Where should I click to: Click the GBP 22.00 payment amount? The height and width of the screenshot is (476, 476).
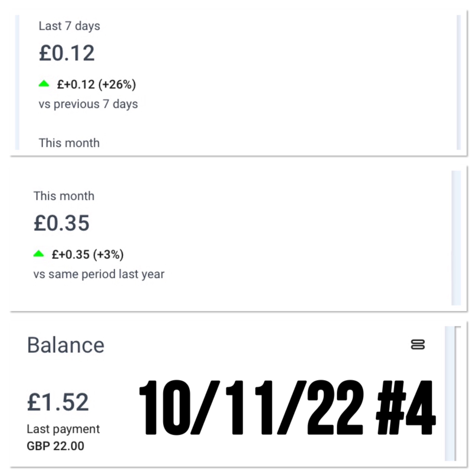(x=56, y=446)
